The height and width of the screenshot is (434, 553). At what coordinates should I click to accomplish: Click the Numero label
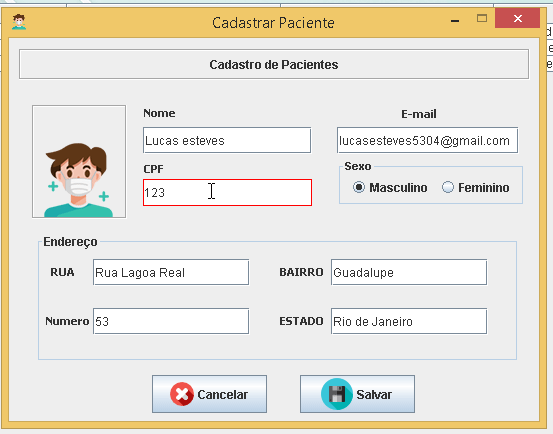tap(67, 321)
